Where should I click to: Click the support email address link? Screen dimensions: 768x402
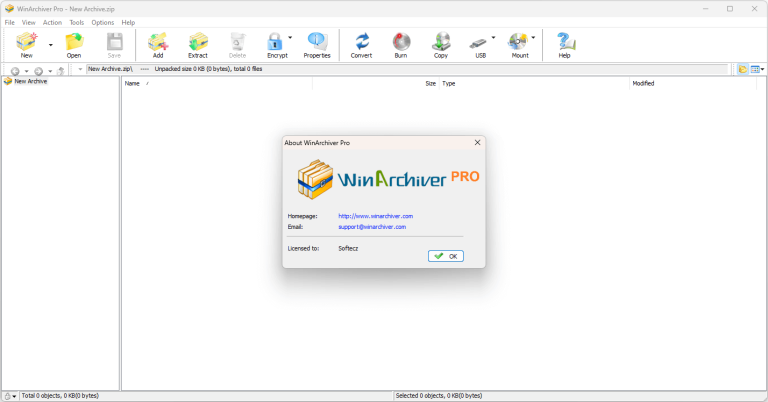371,227
